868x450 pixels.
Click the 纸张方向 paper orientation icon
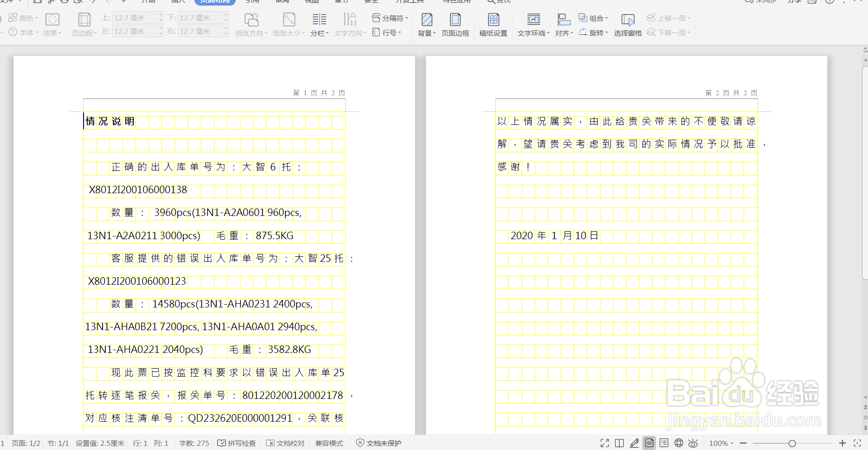(251, 20)
